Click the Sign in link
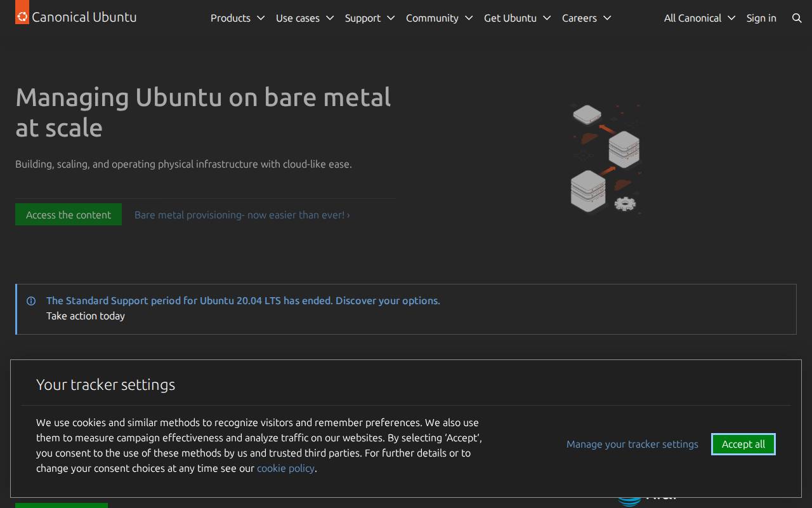The height and width of the screenshot is (508, 812). (x=761, y=18)
